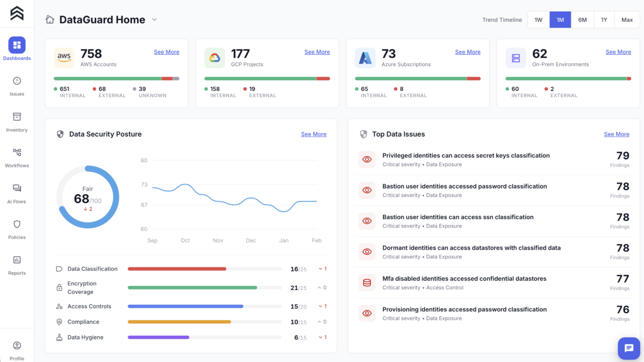Click the Data Classification tag icon

pos(59,269)
